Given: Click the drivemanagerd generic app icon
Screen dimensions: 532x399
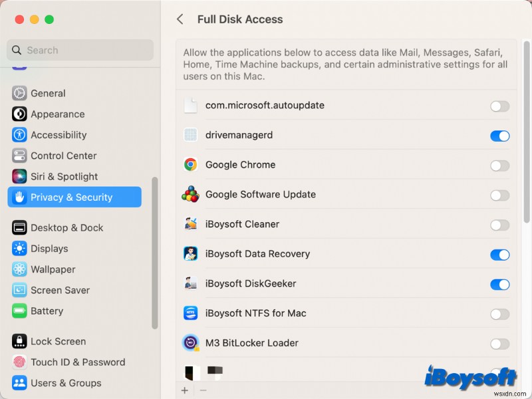Looking at the screenshot, I should (190, 135).
